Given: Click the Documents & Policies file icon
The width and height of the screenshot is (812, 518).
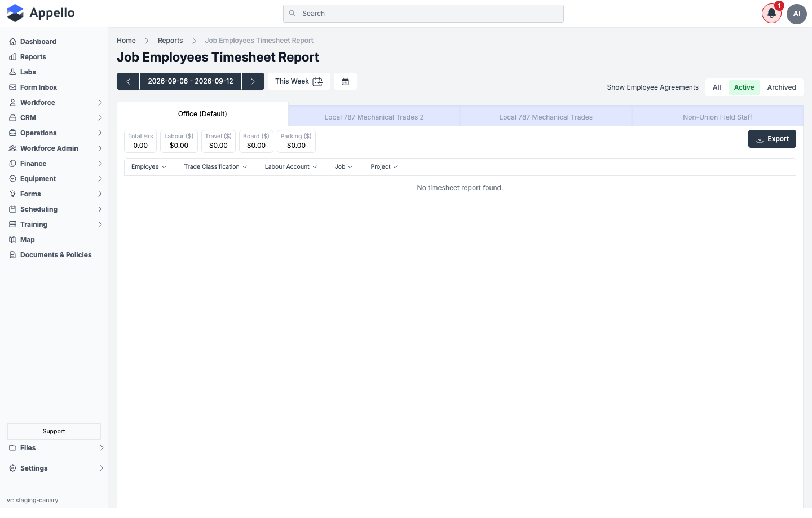Looking at the screenshot, I should click(12, 255).
